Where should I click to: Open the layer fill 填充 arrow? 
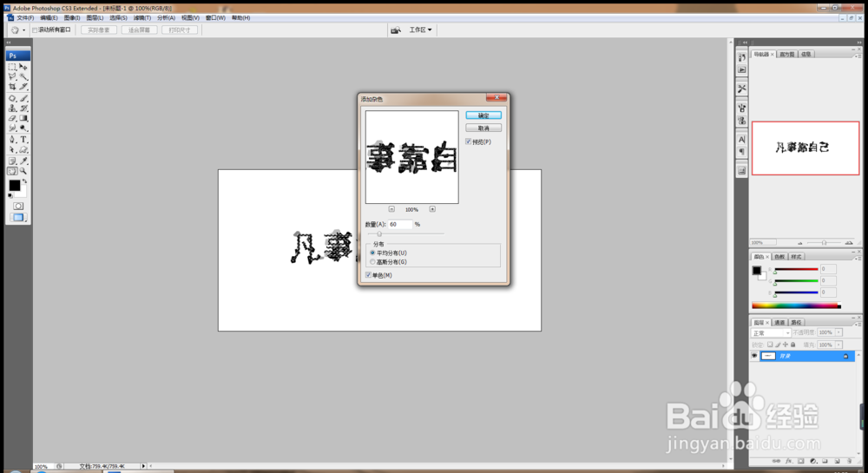click(839, 345)
